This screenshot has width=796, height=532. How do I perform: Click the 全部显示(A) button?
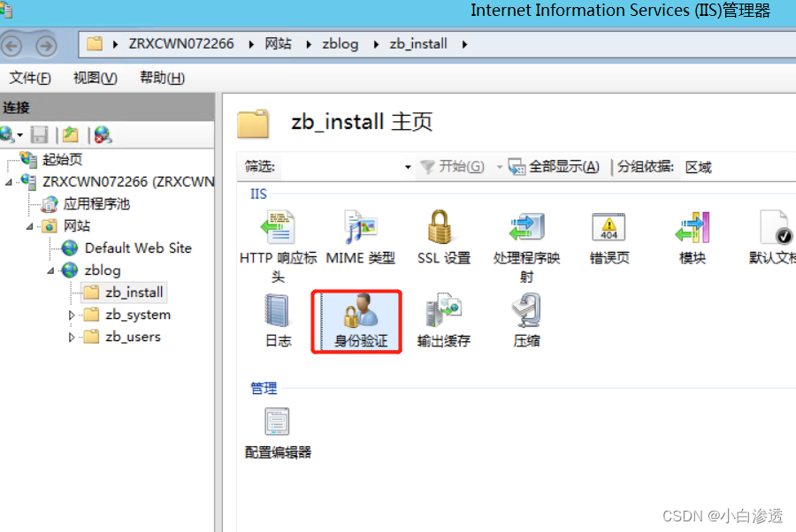pyautogui.click(x=554, y=166)
